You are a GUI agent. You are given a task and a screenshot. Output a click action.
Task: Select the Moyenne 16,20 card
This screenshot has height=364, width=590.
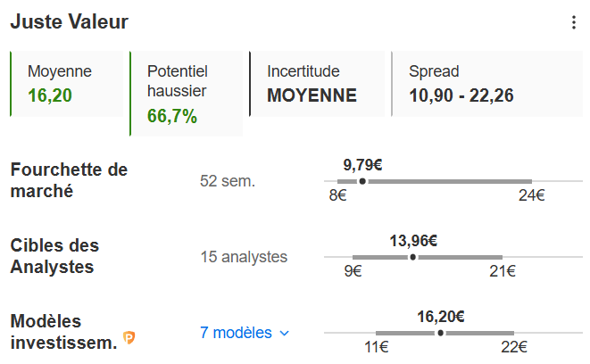click(67, 84)
